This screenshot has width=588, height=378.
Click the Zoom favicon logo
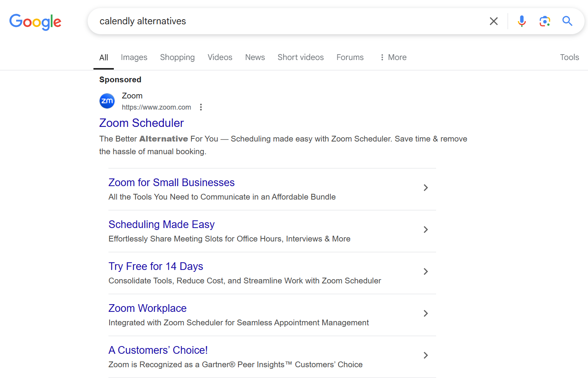[x=107, y=101]
